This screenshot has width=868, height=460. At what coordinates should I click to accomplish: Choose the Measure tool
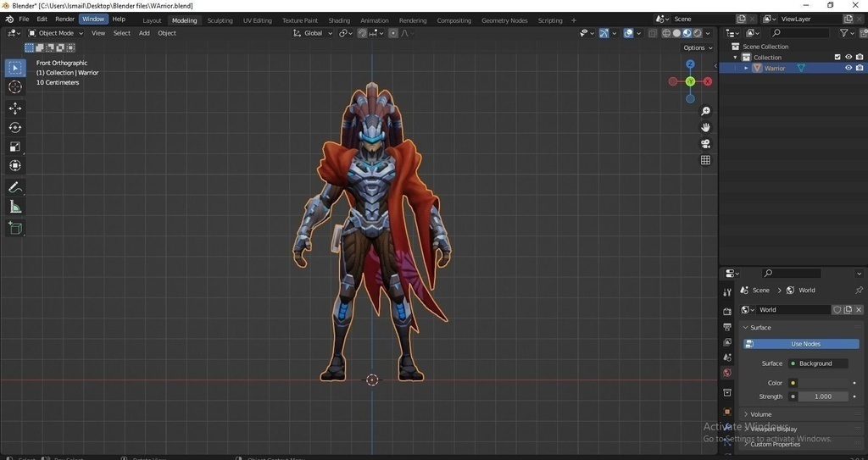[x=15, y=207]
